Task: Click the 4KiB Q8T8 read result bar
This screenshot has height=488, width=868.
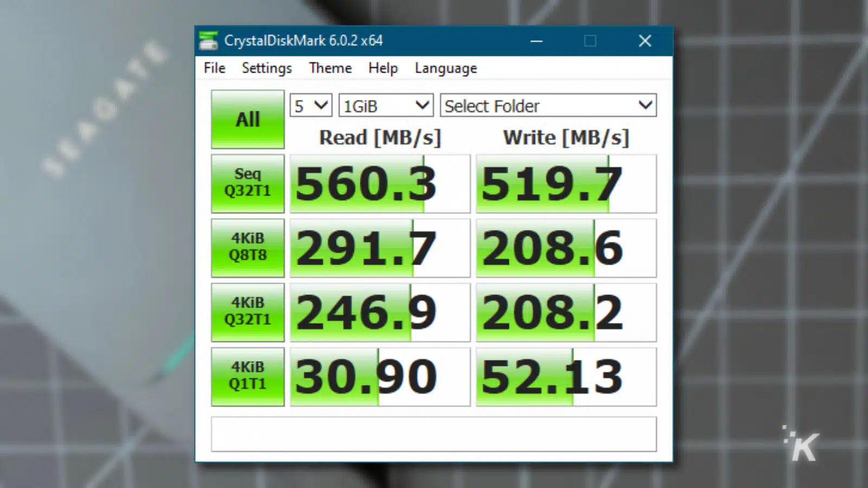Action: coord(380,247)
